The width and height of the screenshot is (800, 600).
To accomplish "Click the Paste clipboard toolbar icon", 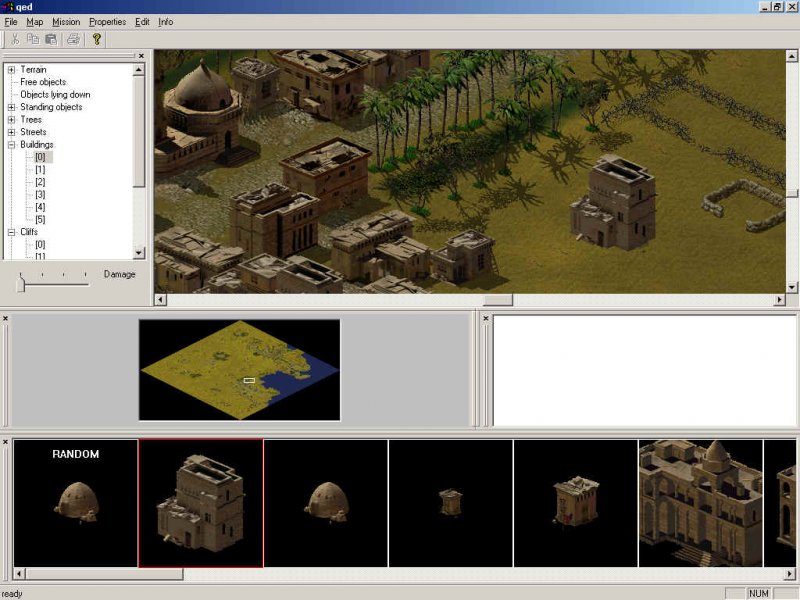I will 51,39.
